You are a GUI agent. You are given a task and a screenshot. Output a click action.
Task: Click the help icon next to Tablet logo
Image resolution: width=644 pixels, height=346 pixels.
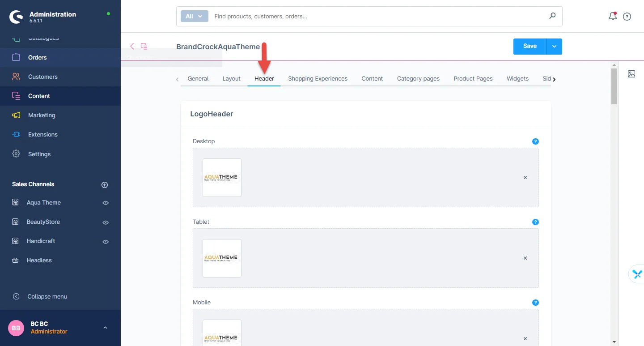tap(535, 222)
